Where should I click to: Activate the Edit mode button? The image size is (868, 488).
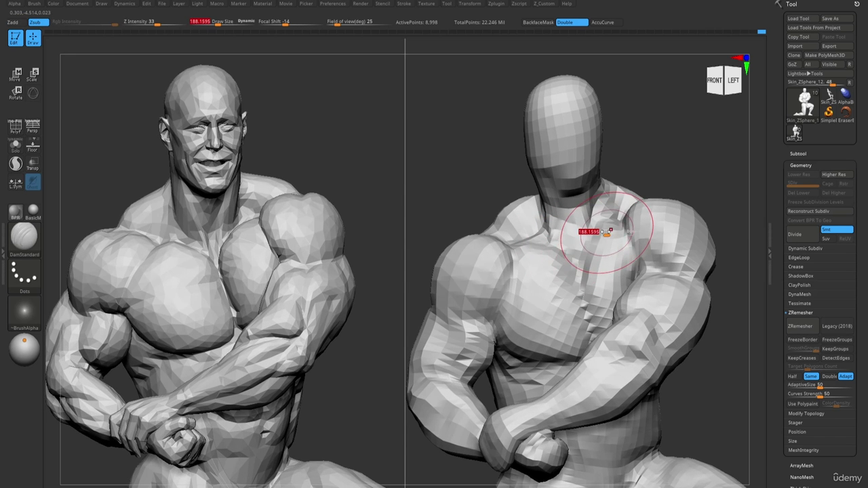point(15,39)
